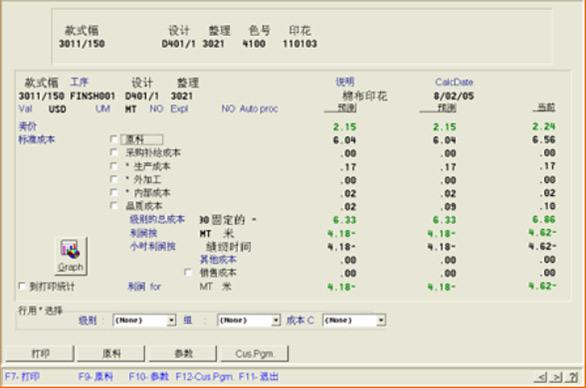Click the 原料 button at bottom
This screenshot has height=388, width=586.
click(x=111, y=353)
